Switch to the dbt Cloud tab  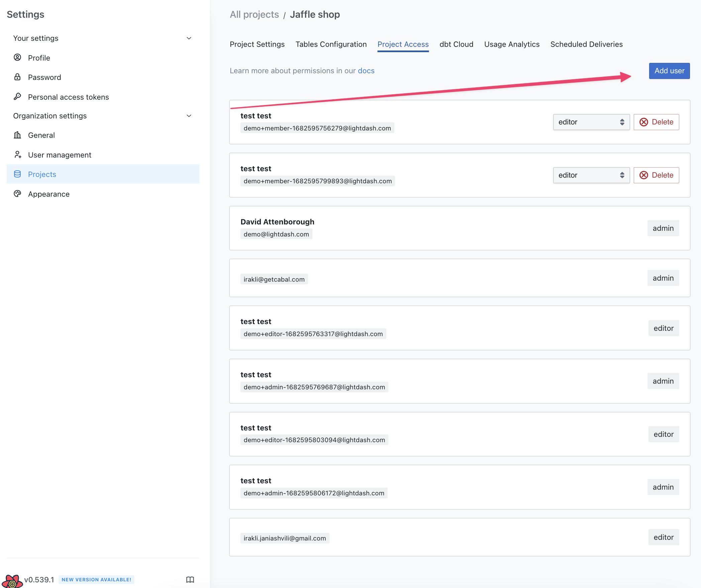pyautogui.click(x=456, y=44)
